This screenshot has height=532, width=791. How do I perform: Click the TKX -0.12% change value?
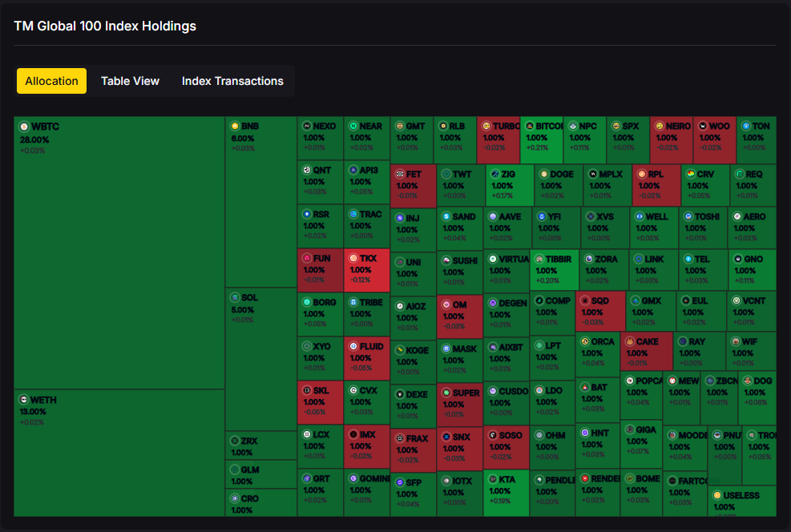[360, 280]
